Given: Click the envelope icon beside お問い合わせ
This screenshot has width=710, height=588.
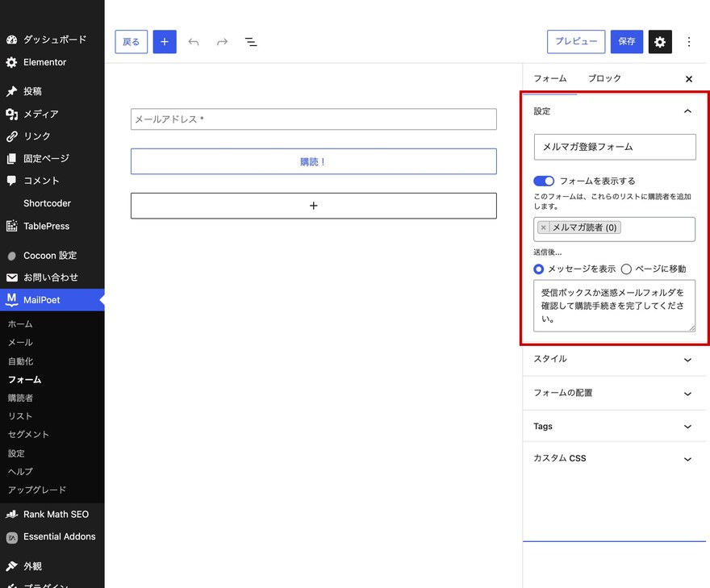Looking at the screenshot, I should pos(12,277).
